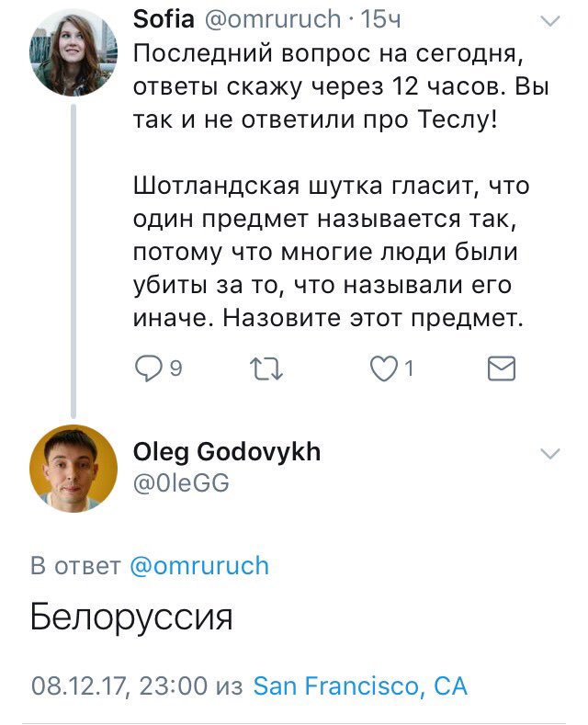Open Oleg Godovykh's profile picture
Viewport: 588px width, 725px height.
73,468
